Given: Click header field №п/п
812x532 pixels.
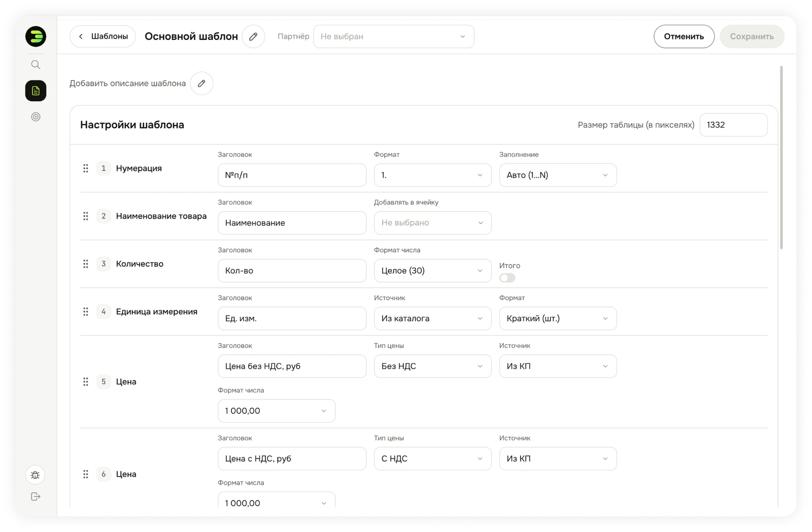Looking at the screenshot, I should pos(292,175).
